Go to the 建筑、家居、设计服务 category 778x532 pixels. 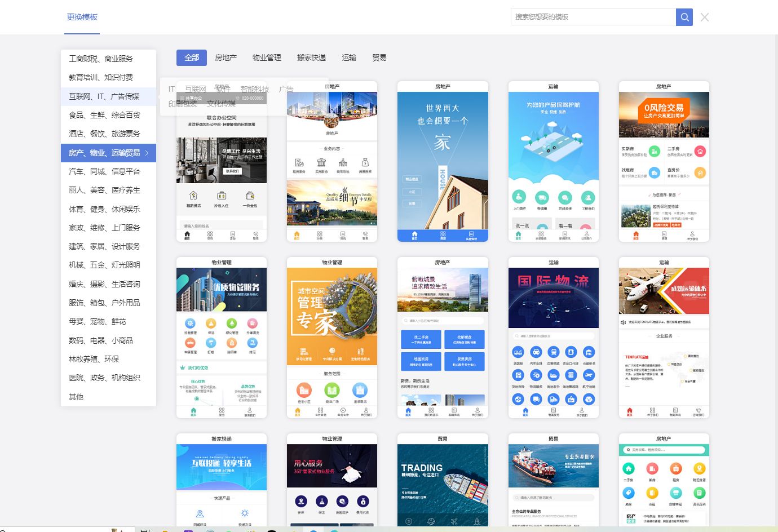tap(108, 246)
